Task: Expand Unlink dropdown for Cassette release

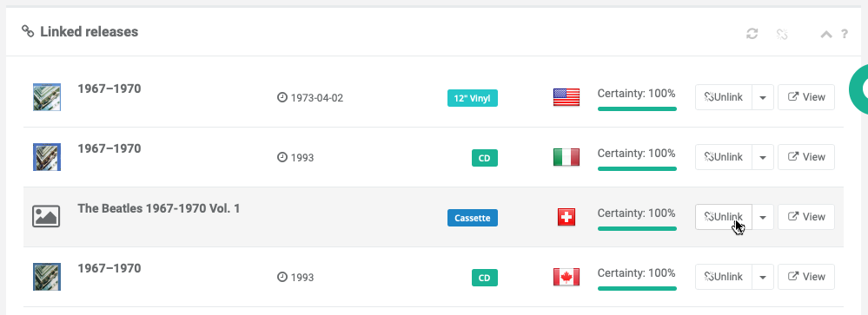Action: click(x=762, y=217)
